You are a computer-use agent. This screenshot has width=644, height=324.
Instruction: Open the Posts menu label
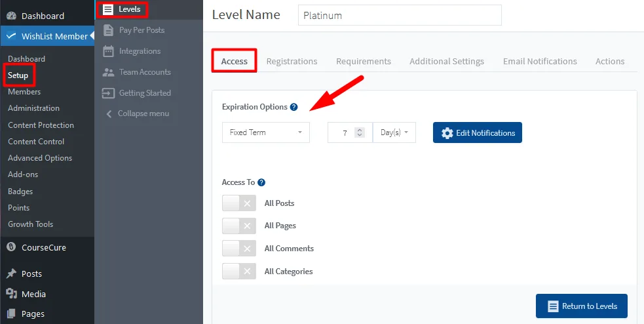[31, 274]
